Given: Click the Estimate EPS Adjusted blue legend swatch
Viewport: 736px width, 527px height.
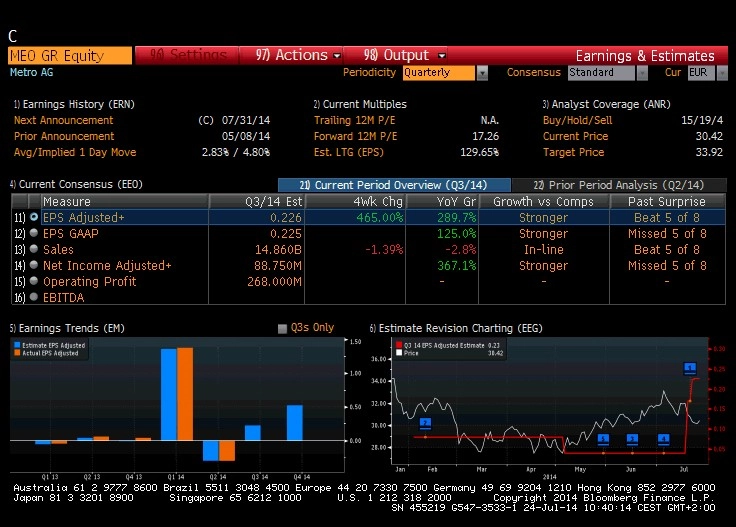Looking at the screenshot, I should click(x=17, y=345).
